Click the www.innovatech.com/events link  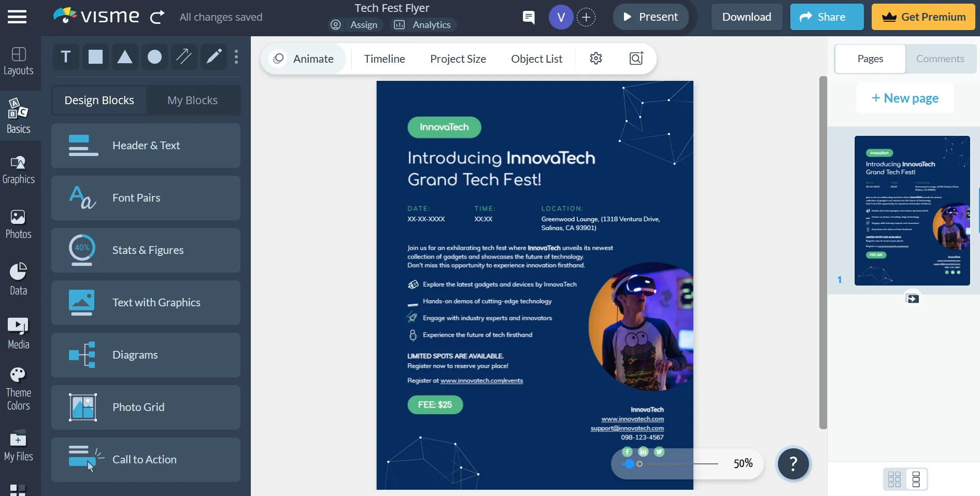point(481,380)
